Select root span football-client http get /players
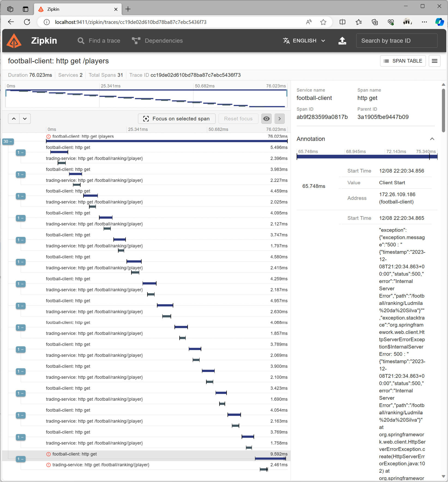Image resolution: width=448 pixels, height=482 pixels. pos(167,138)
